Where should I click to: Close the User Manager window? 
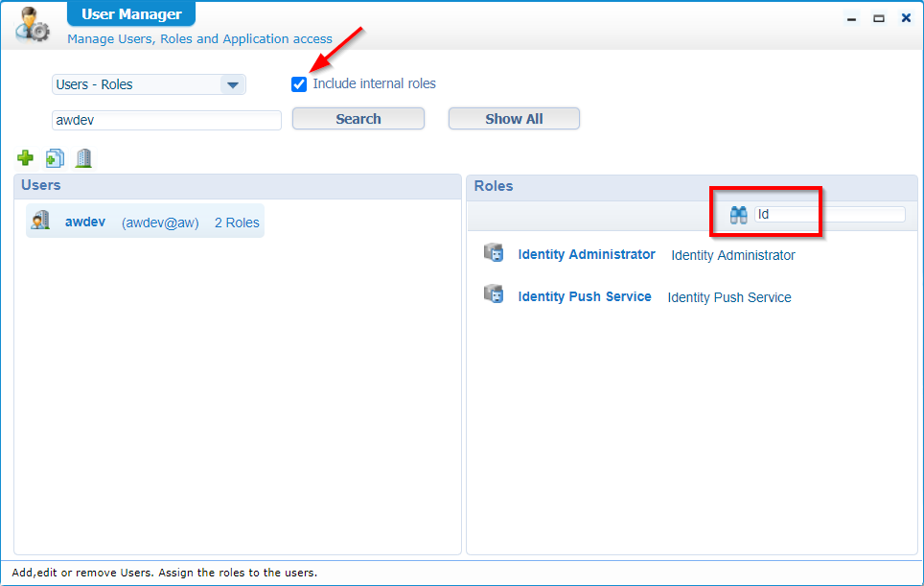pos(907,18)
